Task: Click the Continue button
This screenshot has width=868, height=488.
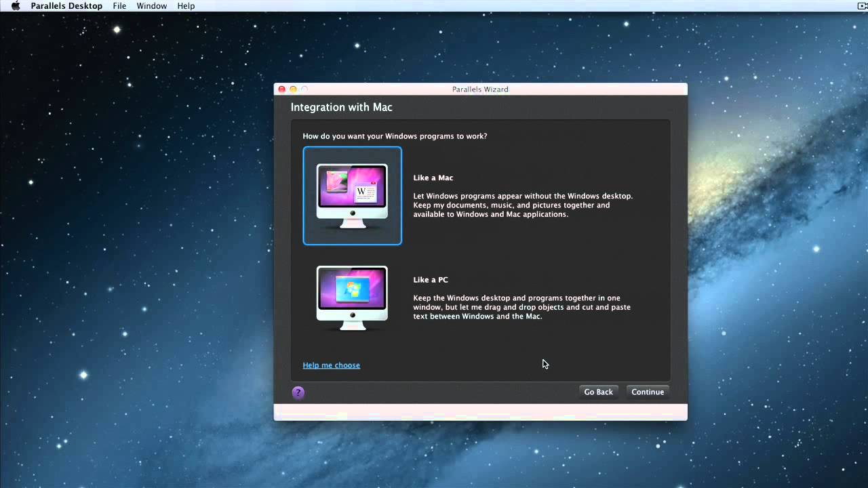Action: pos(648,392)
